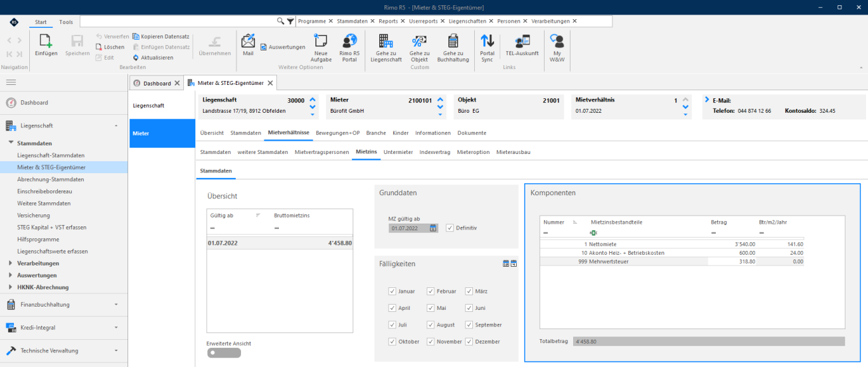868x367 pixels.
Task: Toggle the Erweiterte Ansicht switch
Action: pyautogui.click(x=224, y=352)
